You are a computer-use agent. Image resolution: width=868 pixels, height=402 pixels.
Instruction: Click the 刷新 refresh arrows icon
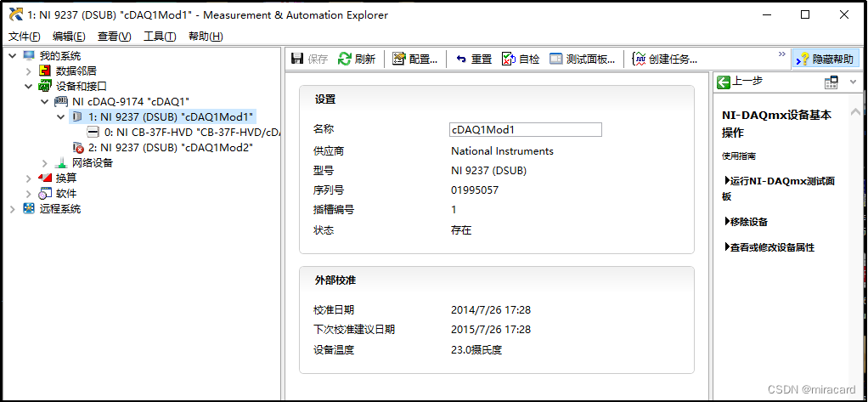pyautogui.click(x=345, y=59)
